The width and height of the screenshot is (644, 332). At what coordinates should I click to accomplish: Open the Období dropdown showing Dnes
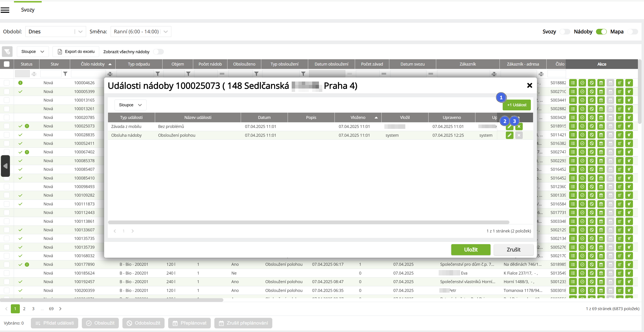click(55, 32)
